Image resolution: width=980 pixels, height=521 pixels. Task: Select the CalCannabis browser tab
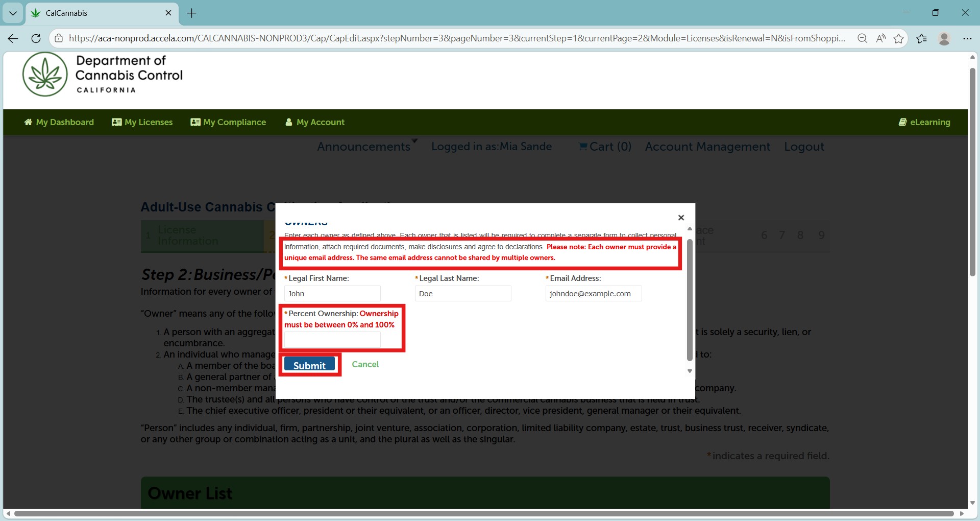(x=102, y=13)
